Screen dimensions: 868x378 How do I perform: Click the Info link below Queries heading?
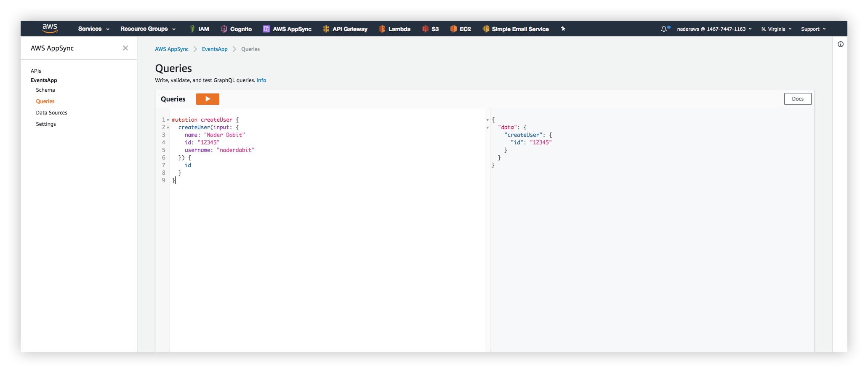(261, 80)
